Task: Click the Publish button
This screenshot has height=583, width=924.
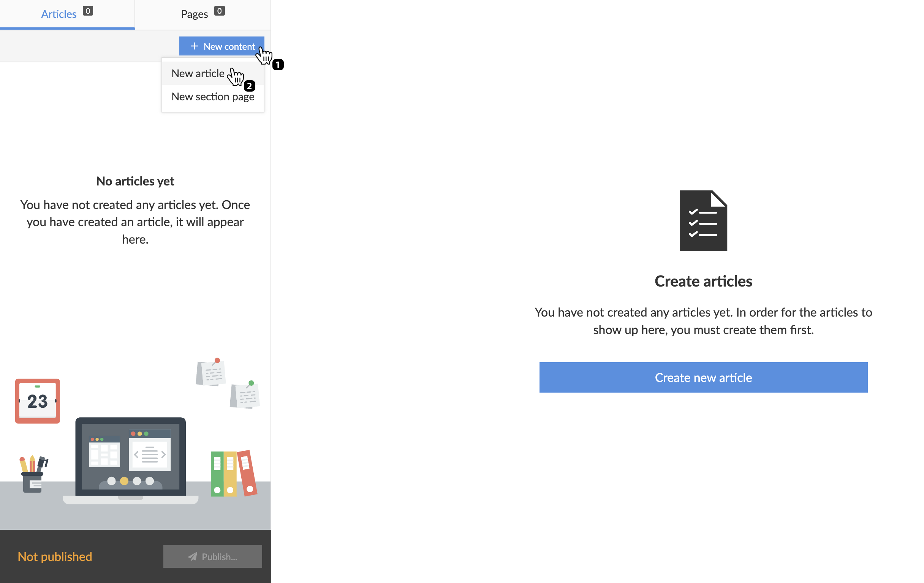Action: tap(213, 556)
